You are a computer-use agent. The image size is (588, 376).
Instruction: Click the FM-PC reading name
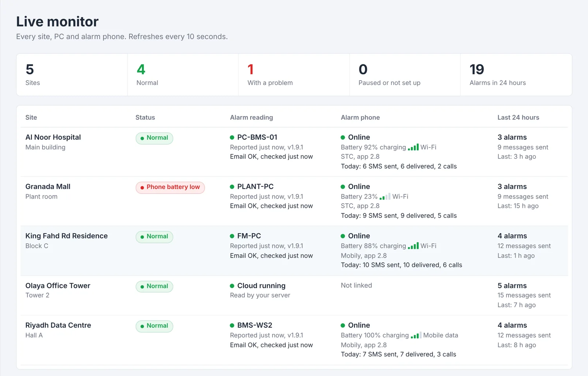point(249,236)
